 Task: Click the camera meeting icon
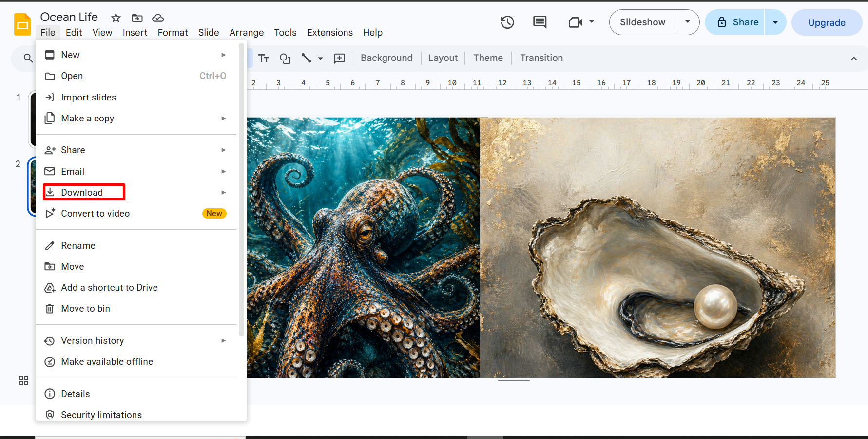point(576,22)
